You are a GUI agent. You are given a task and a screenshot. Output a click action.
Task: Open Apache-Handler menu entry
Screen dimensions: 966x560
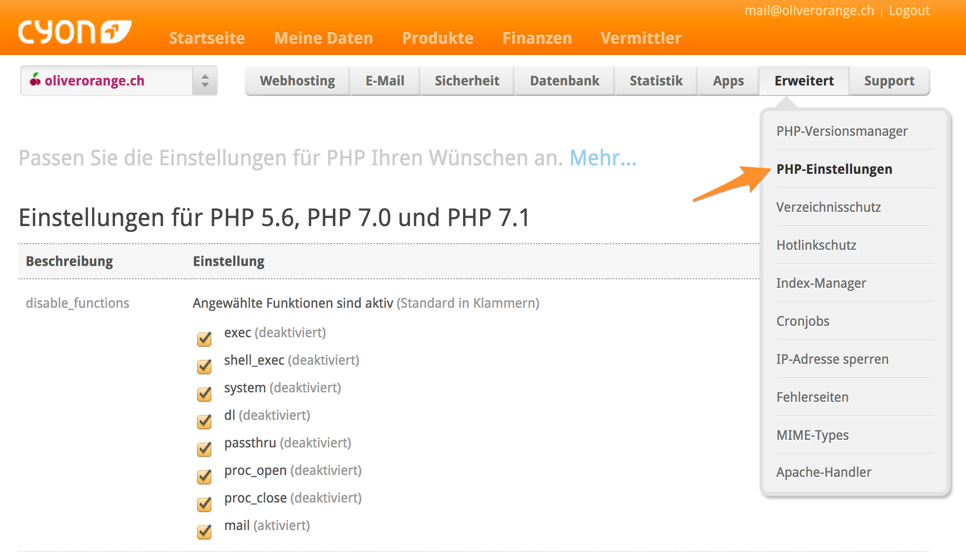(824, 472)
